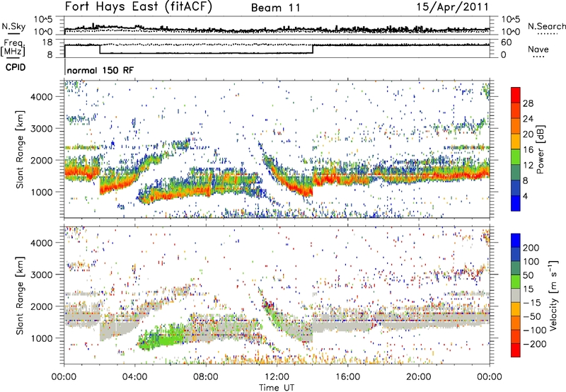Click the 'normal 150 RF' text
The height and width of the screenshot is (392, 566).
pos(100,70)
